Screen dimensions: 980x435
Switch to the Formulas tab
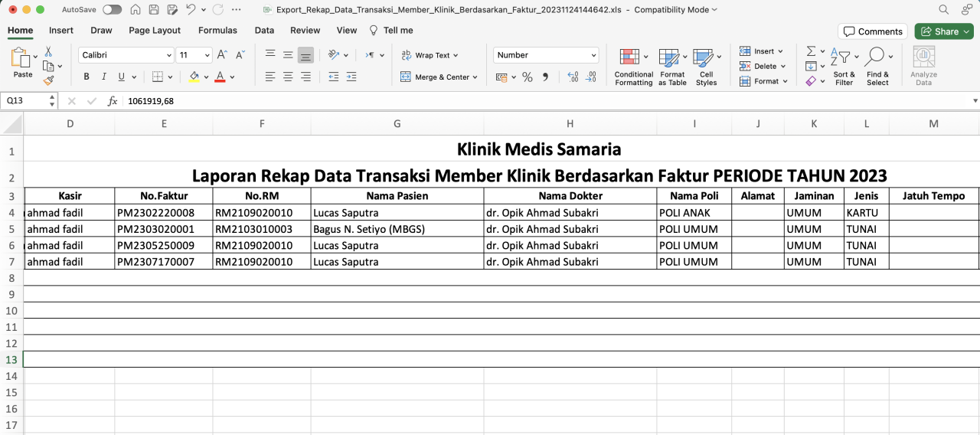[x=217, y=31]
